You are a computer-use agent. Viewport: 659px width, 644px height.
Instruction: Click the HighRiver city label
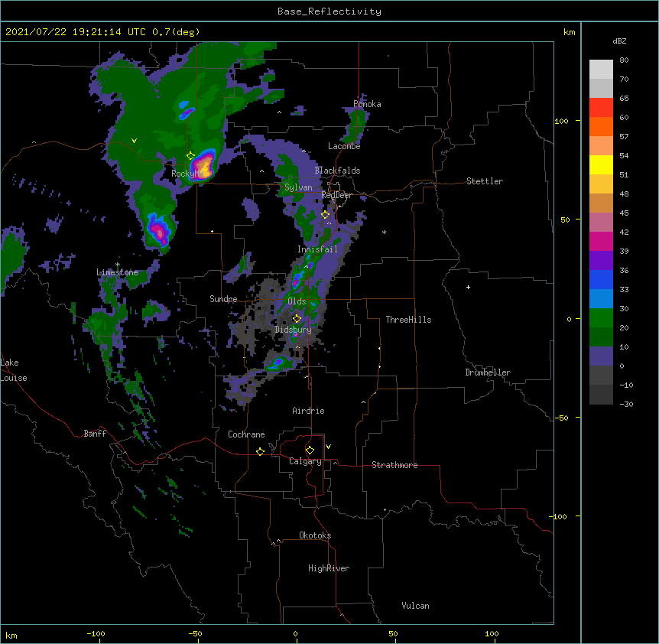(329, 568)
